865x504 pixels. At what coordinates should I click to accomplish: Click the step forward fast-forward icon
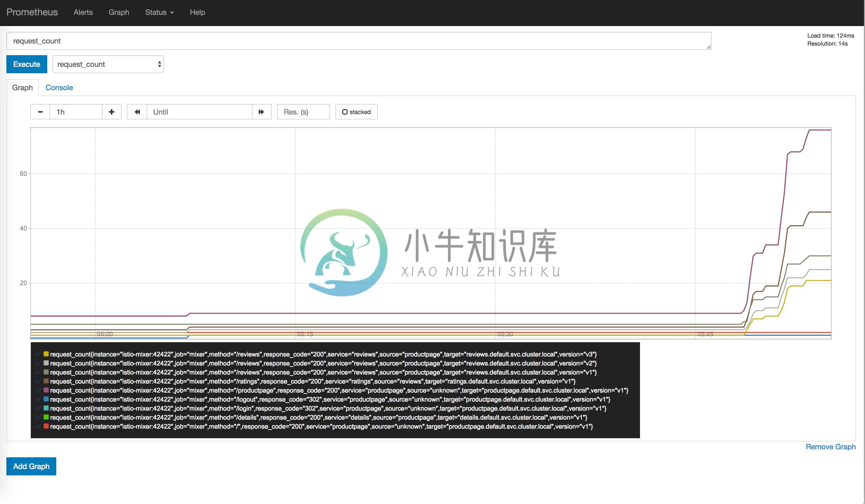(x=260, y=112)
